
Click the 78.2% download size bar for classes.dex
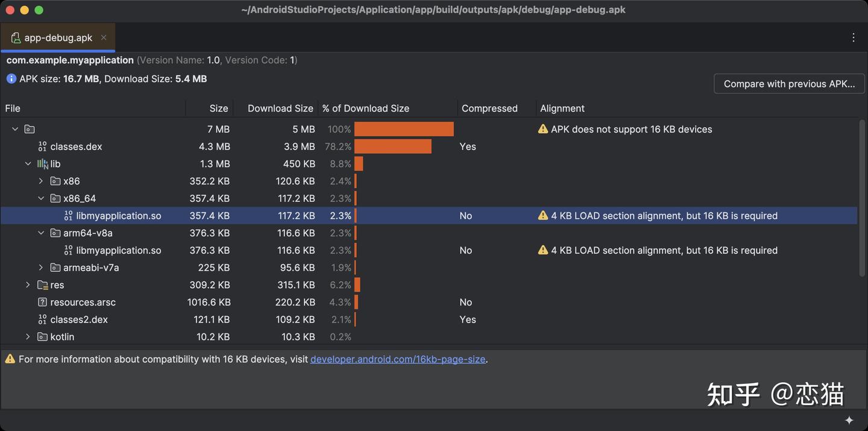[392, 146]
